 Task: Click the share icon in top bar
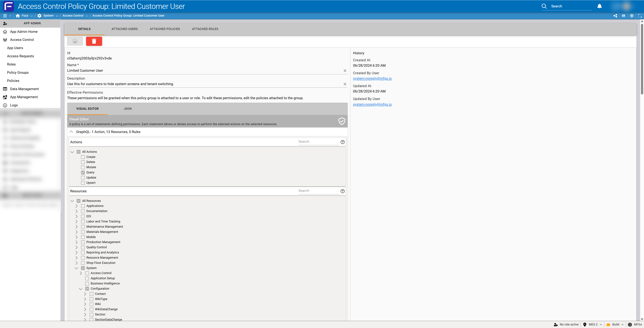pos(615,16)
